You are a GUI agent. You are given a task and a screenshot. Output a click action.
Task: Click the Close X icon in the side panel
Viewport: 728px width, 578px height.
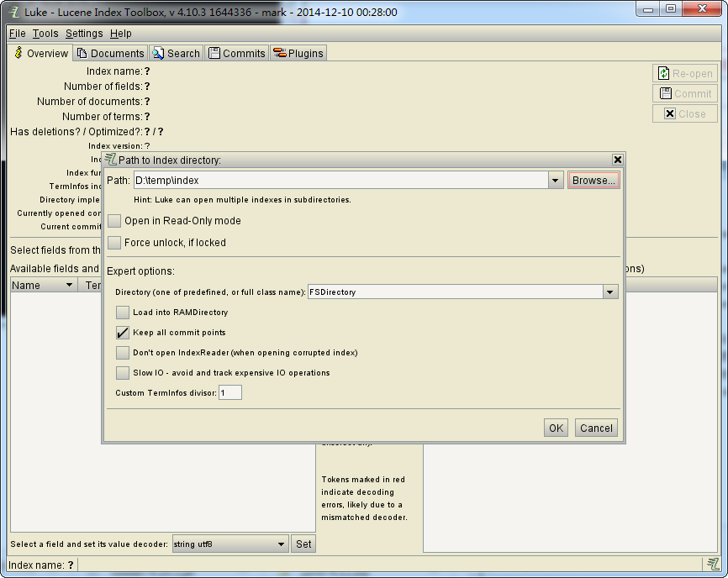click(x=669, y=113)
